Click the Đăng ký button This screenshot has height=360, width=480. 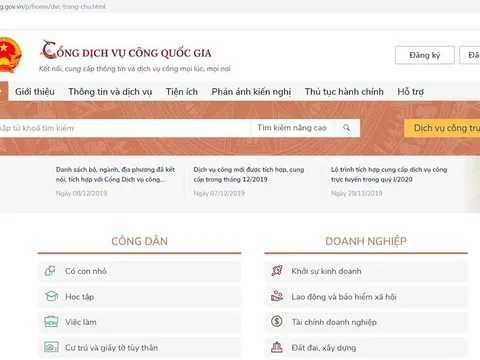pyautogui.click(x=425, y=55)
